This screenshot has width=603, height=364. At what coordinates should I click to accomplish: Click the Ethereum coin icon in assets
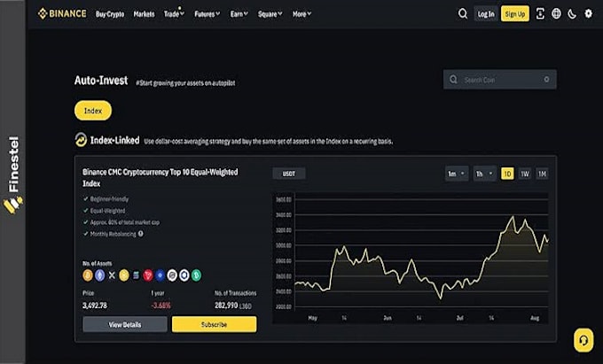pyautogui.click(x=100, y=275)
